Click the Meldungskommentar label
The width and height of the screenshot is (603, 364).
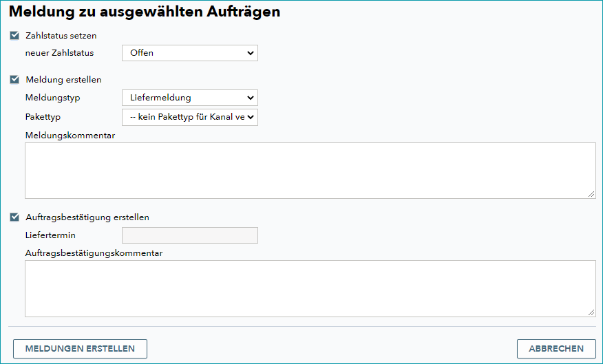pyautogui.click(x=70, y=136)
